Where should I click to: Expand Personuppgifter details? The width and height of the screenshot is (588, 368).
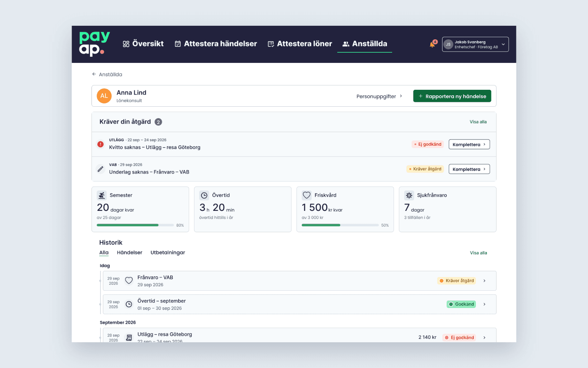(379, 96)
